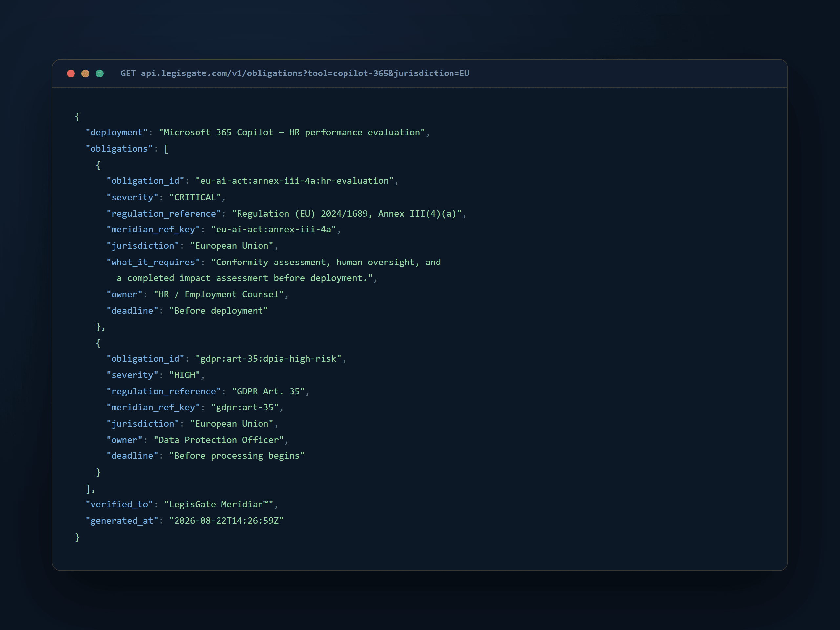Select the "deployment" key text
Image resolution: width=840 pixels, height=630 pixels.
point(116,132)
